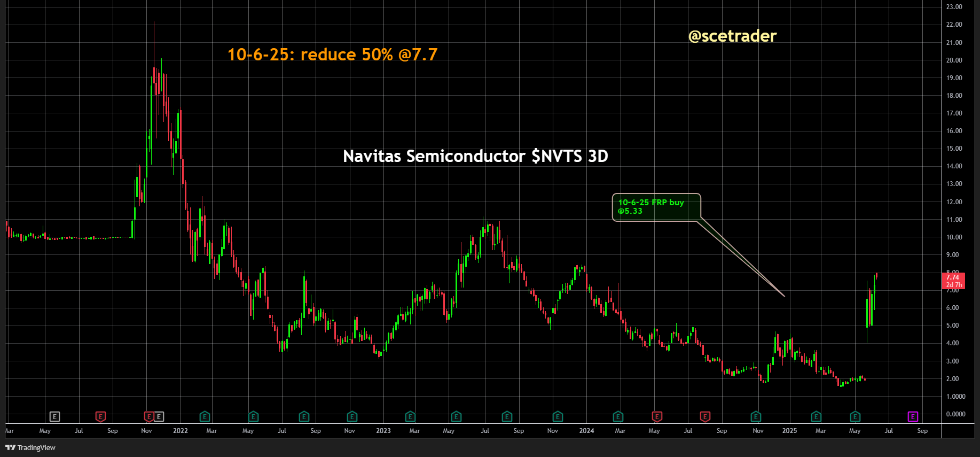The width and height of the screenshot is (980, 457).
Task: Click the 20.00 price scale label
Action: [x=954, y=60]
